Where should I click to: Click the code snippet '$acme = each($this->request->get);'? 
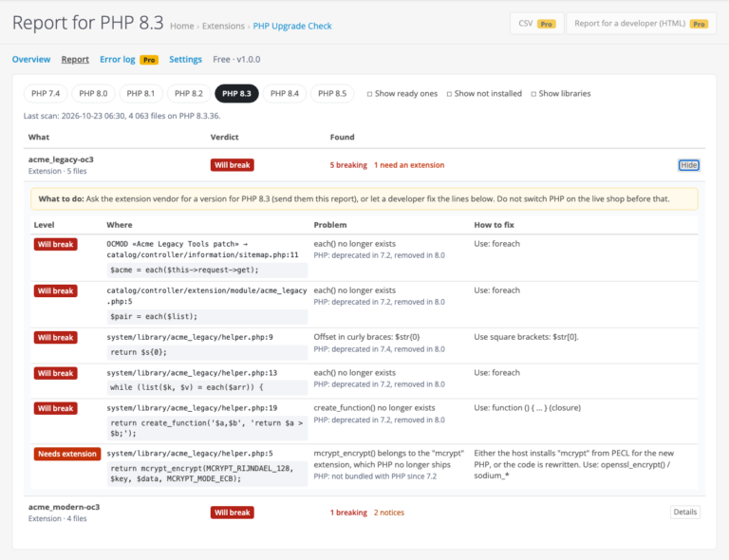tap(207, 270)
